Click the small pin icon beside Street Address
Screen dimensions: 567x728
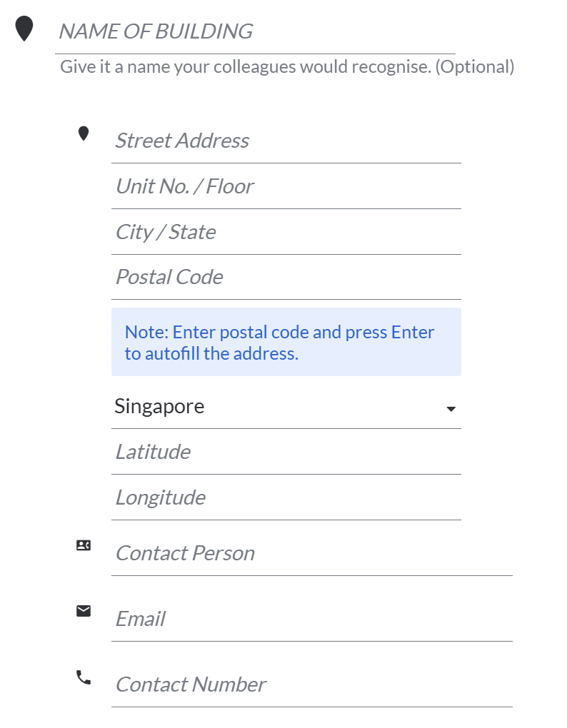[84, 133]
